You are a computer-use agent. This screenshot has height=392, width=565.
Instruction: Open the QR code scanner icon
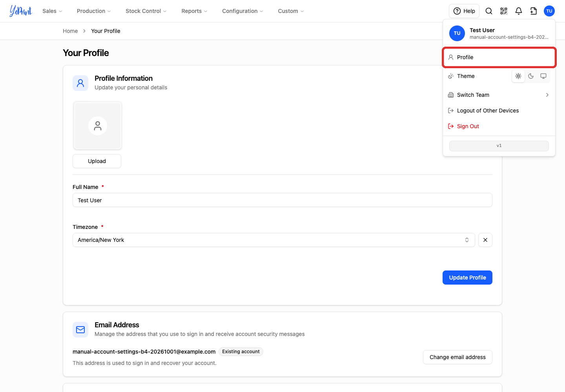coord(504,11)
